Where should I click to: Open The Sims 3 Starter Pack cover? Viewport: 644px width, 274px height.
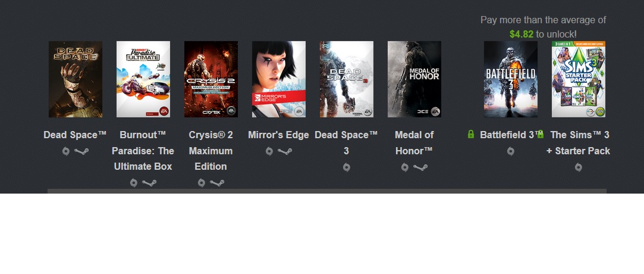578,79
